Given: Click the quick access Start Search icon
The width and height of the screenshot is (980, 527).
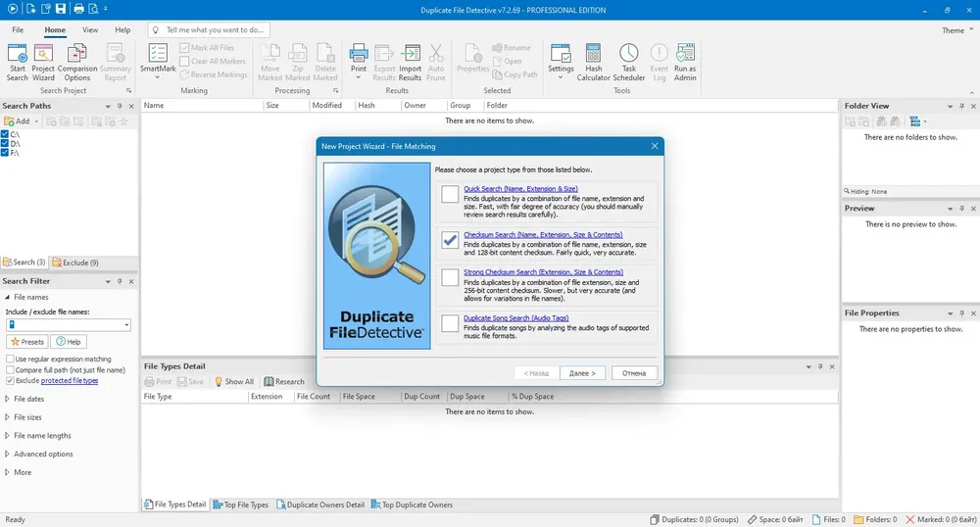Looking at the screenshot, I should 13,9.
